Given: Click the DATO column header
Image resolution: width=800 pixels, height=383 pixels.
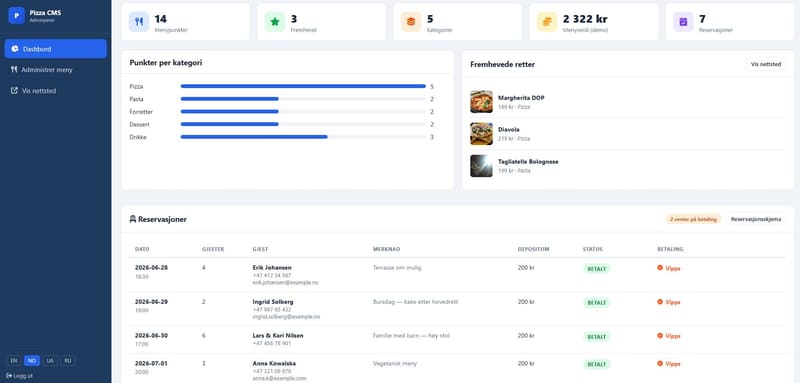Looking at the screenshot, I should (142, 249).
